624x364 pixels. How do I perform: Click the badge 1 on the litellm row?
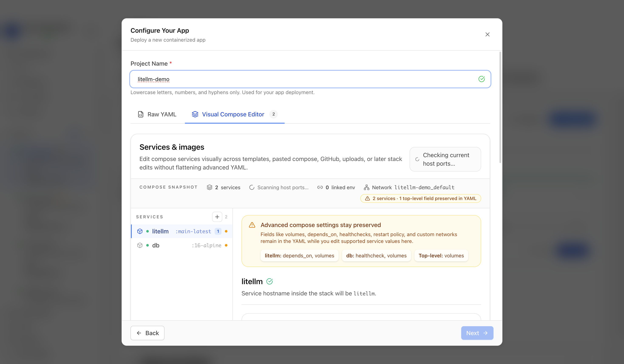click(x=218, y=231)
